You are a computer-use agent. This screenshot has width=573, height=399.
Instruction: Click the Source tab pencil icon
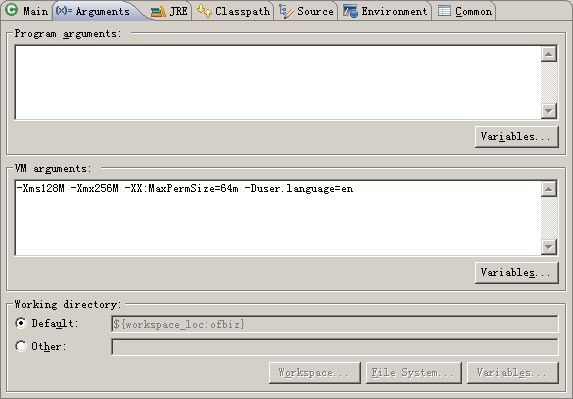pyautogui.click(x=286, y=11)
